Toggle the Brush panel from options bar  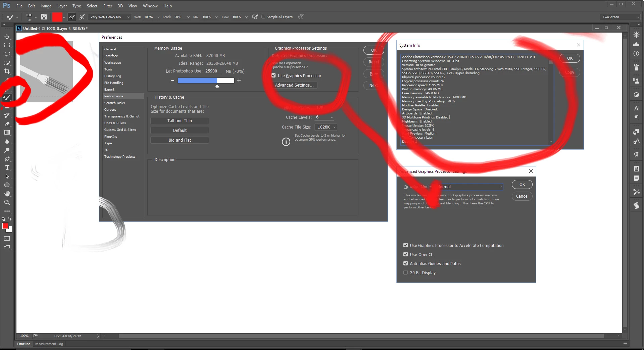click(44, 17)
